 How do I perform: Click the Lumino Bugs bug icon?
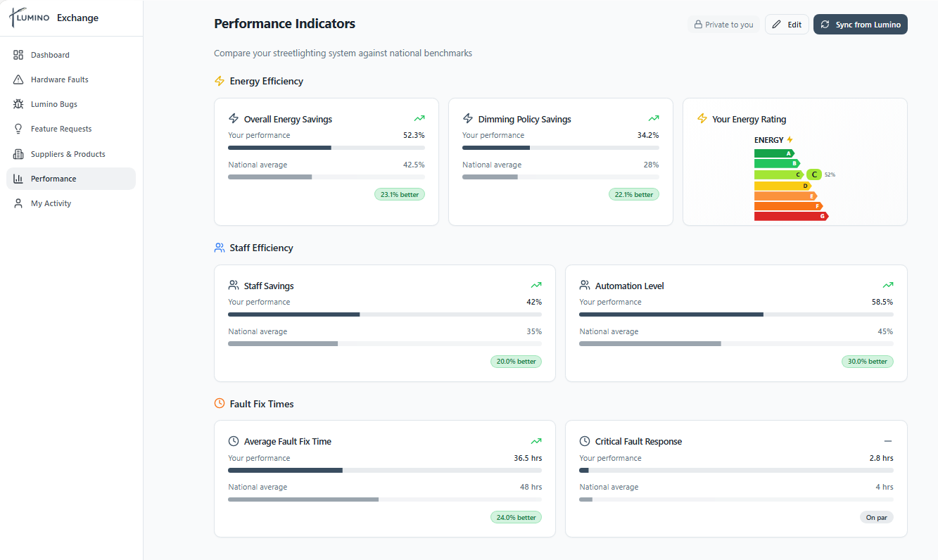18,104
